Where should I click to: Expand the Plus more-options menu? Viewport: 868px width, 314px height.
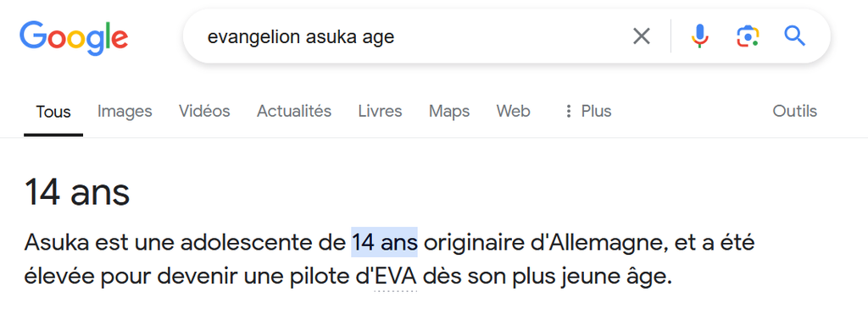tap(587, 111)
